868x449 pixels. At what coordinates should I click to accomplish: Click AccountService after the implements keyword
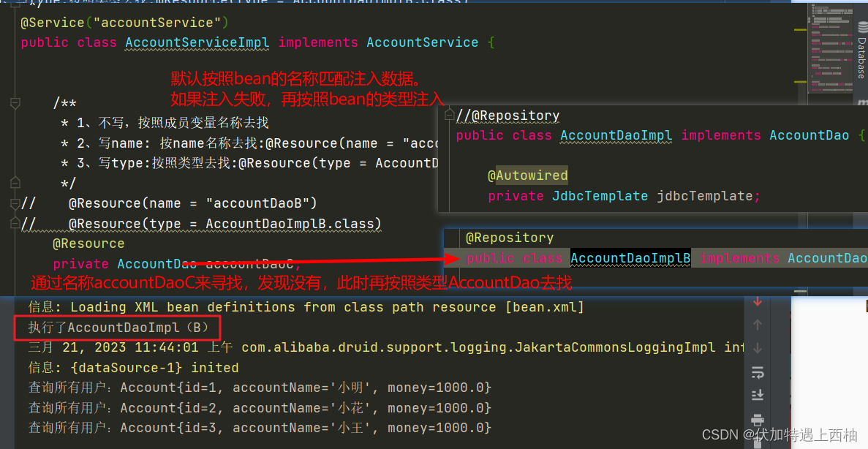[423, 42]
